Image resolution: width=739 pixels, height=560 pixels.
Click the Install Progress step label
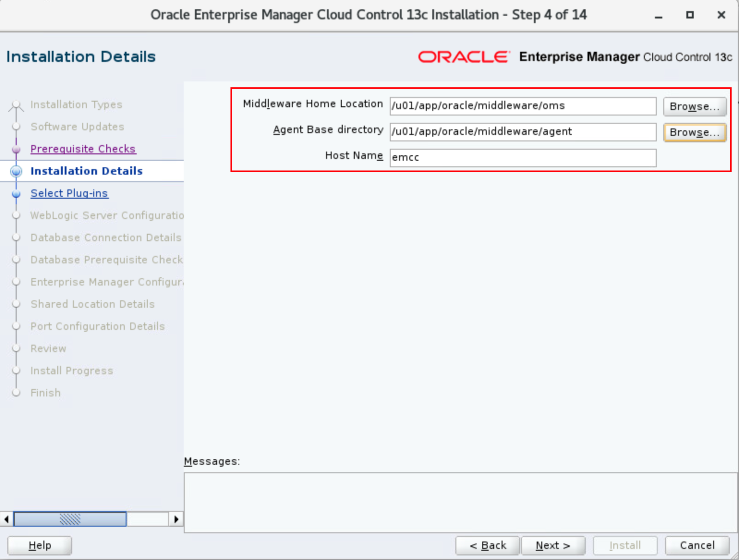(x=72, y=371)
